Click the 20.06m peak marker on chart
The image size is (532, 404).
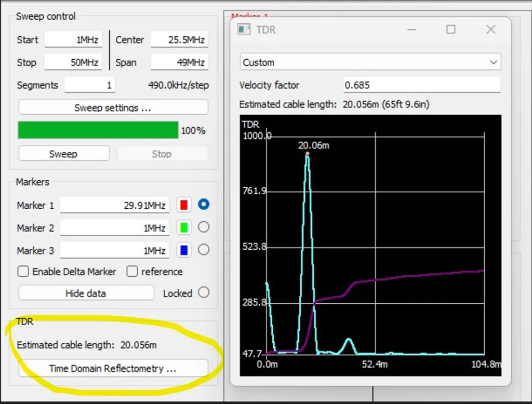(x=308, y=154)
